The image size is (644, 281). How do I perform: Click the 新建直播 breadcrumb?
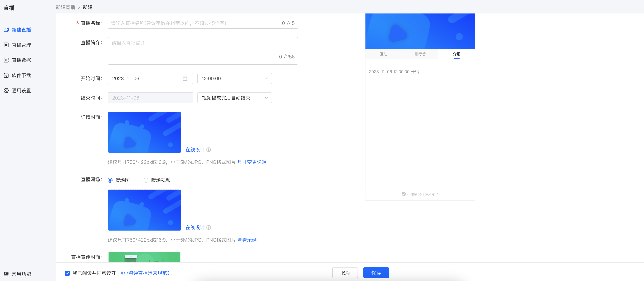66,7
